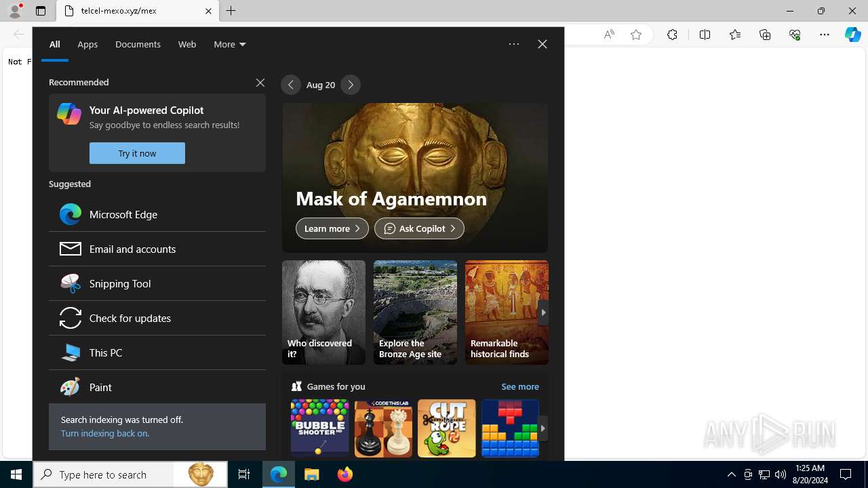868x488 pixels.
Task: Select Check for updates suggestion
Action: (x=157, y=318)
